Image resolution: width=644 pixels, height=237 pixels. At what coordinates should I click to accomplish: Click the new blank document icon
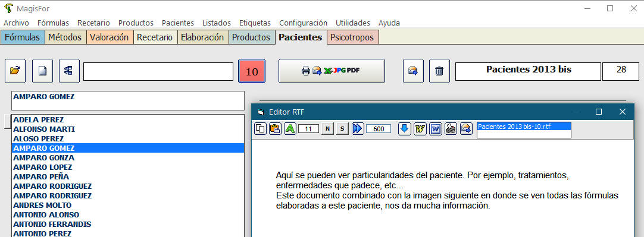(x=42, y=71)
